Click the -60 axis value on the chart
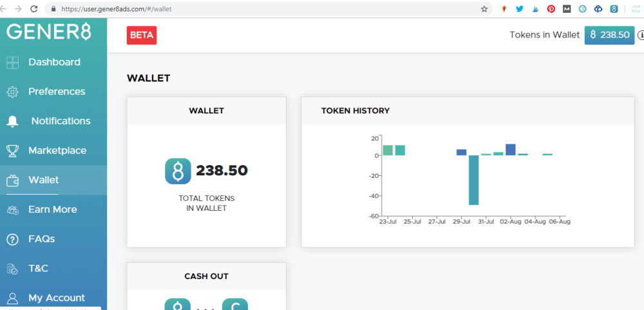 tap(374, 216)
